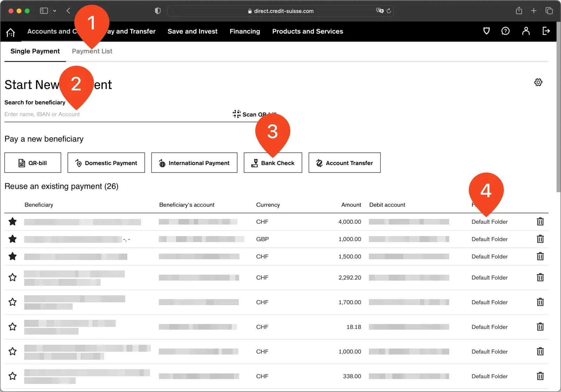Select Bank Check payment type
561x392 pixels.
272,163
